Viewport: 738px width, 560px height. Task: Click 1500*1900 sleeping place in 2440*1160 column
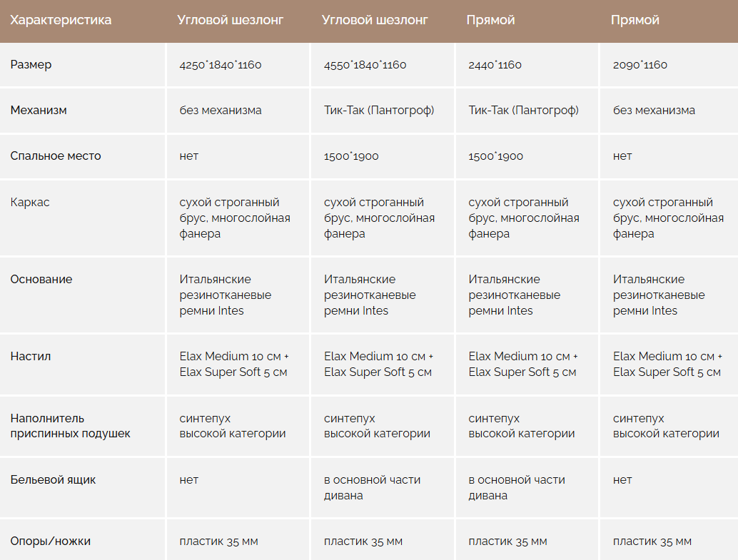point(495,156)
